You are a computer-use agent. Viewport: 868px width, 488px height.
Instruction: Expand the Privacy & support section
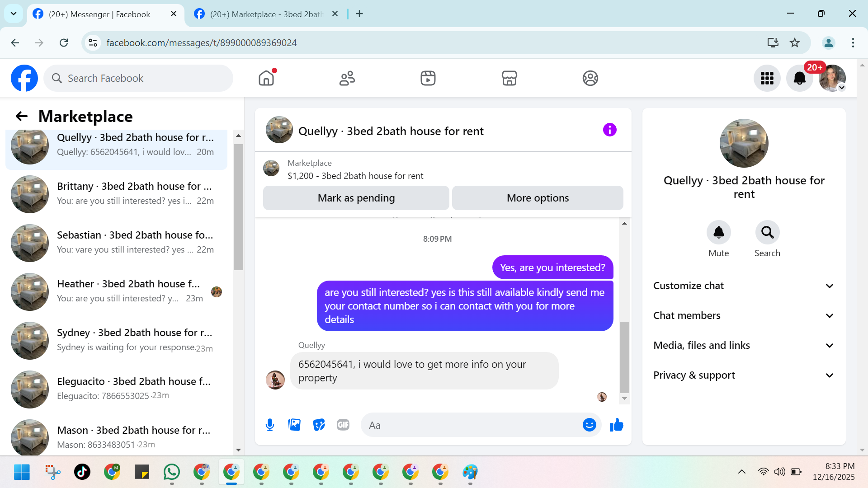744,375
